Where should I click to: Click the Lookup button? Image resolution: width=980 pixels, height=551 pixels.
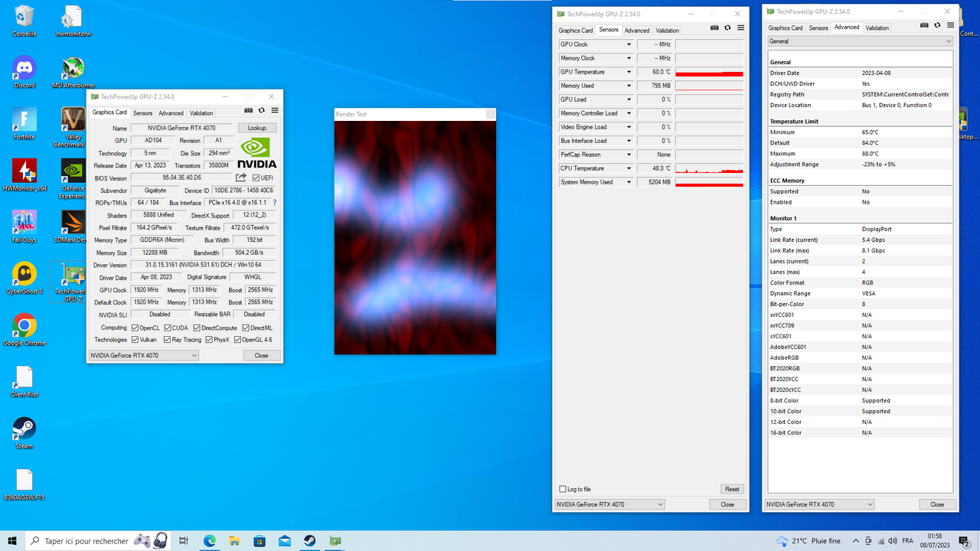point(257,128)
